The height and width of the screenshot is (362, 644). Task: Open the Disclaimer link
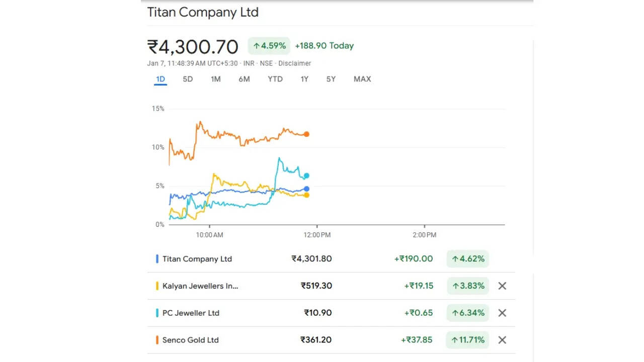pyautogui.click(x=294, y=63)
